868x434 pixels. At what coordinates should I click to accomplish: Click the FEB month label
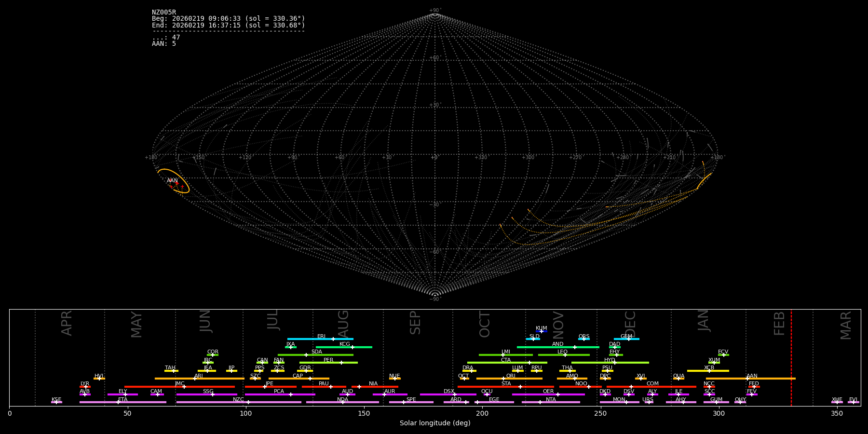779,323
